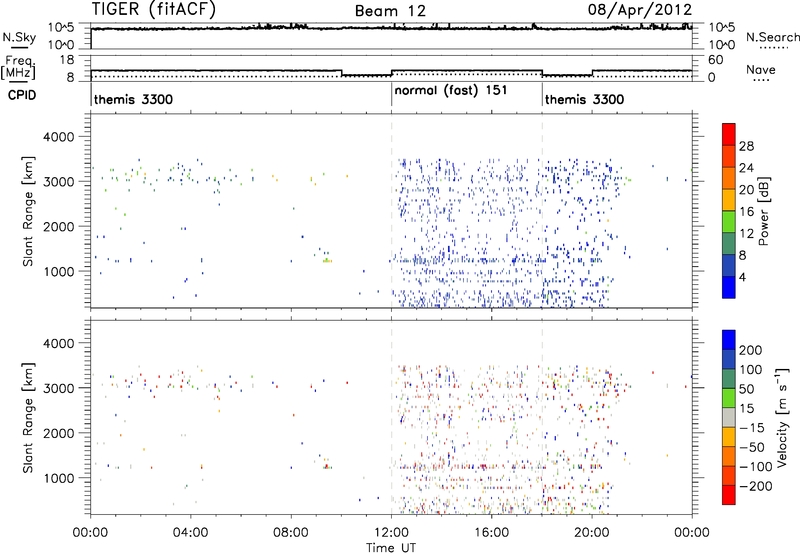The height and width of the screenshot is (554, 800).
Task: Click the date '08/Apr/2012'
Action: tap(640, 9)
